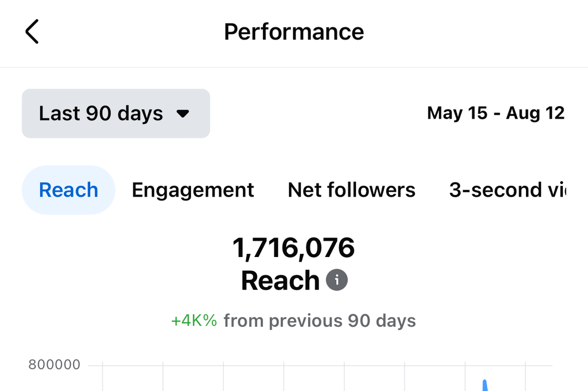Open the Last 90 days dropdown
Image resolution: width=588 pixels, height=391 pixels.
[115, 114]
